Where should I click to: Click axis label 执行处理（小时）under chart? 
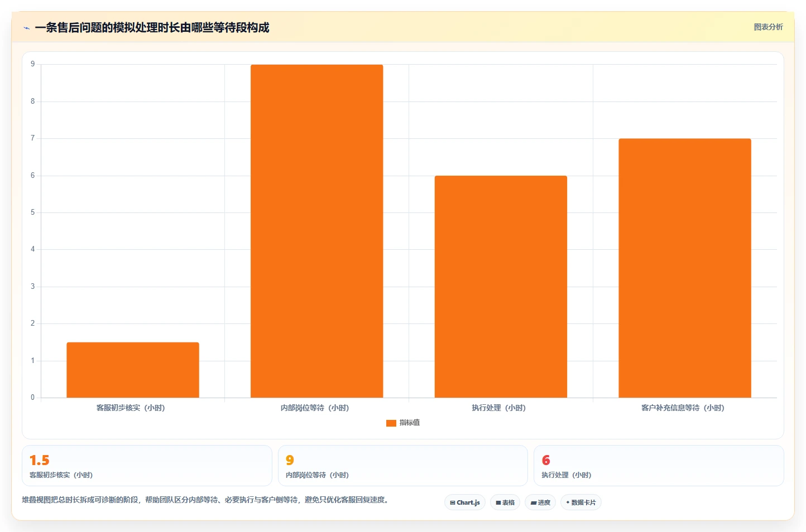pos(499,408)
